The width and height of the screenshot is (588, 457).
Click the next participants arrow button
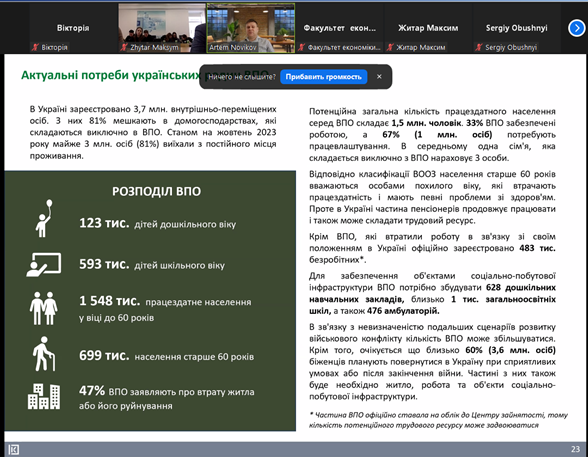click(577, 28)
